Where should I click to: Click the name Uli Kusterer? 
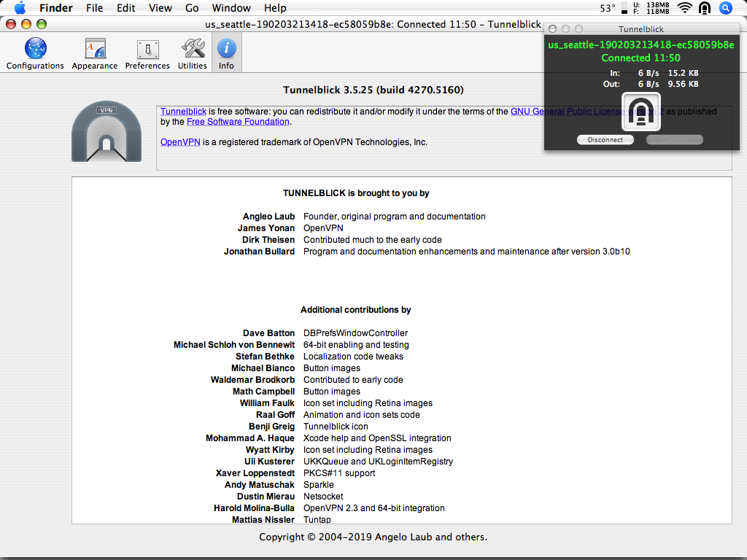(x=269, y=462)
